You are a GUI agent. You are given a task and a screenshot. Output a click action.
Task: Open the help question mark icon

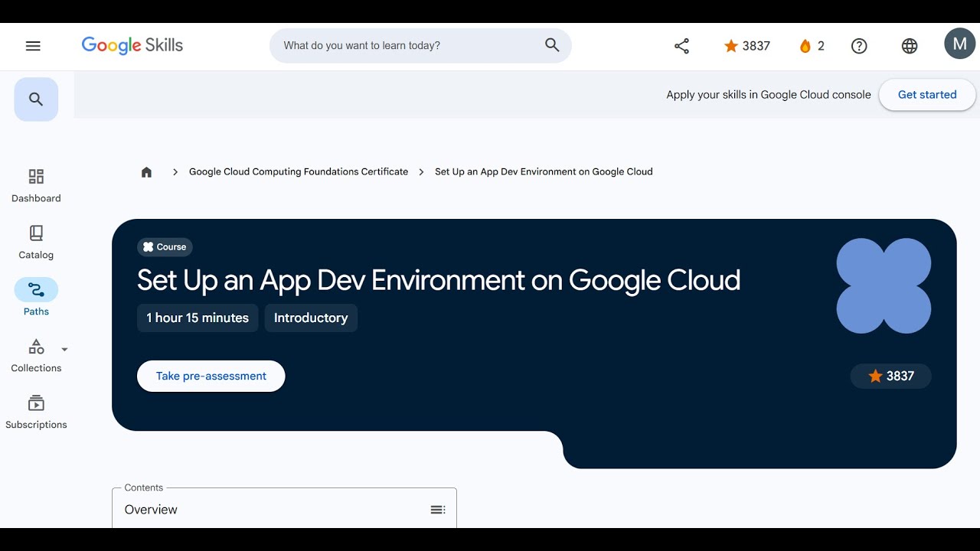coord(859,46)
